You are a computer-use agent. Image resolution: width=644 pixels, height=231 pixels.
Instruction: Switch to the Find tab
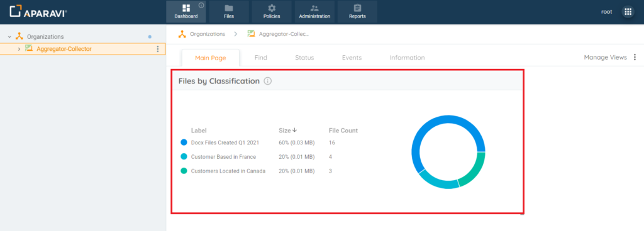(261, 58)
